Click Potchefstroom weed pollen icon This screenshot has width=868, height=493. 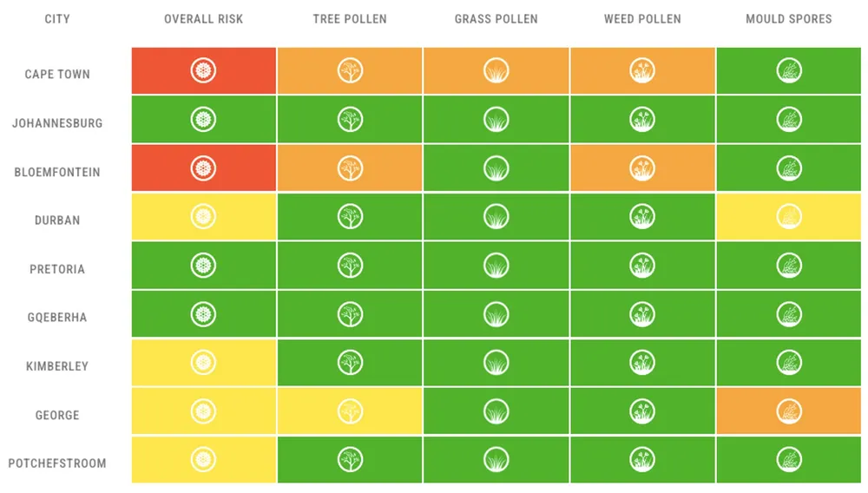click(642, 459)
